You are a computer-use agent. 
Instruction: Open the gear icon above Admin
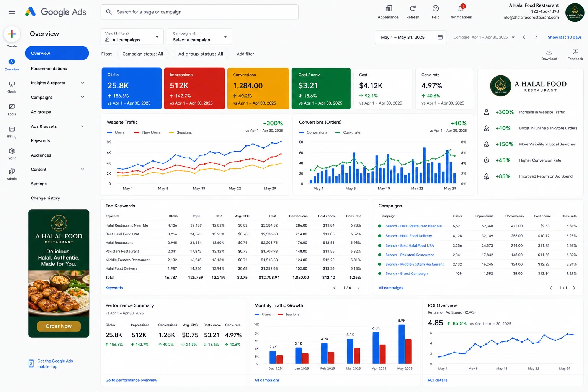click(12, 151)
